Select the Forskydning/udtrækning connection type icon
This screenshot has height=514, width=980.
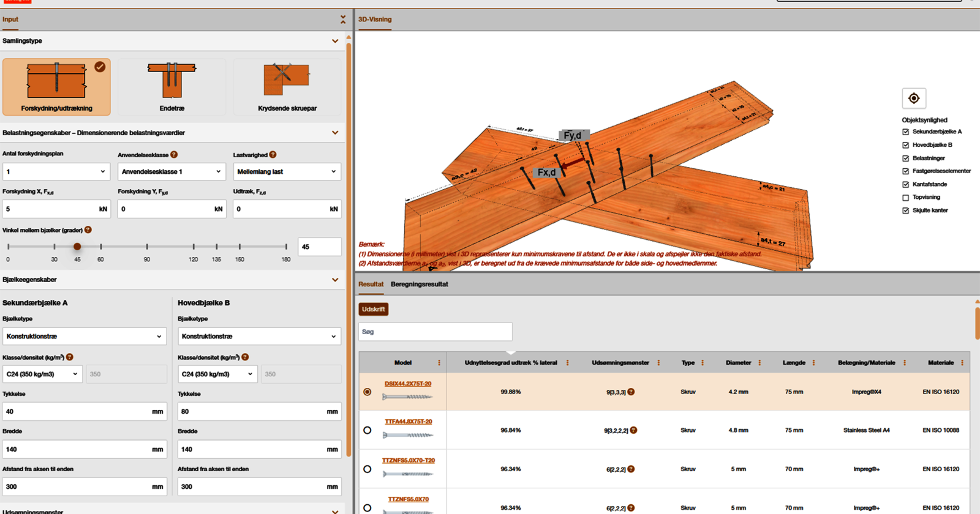[56, 87]
